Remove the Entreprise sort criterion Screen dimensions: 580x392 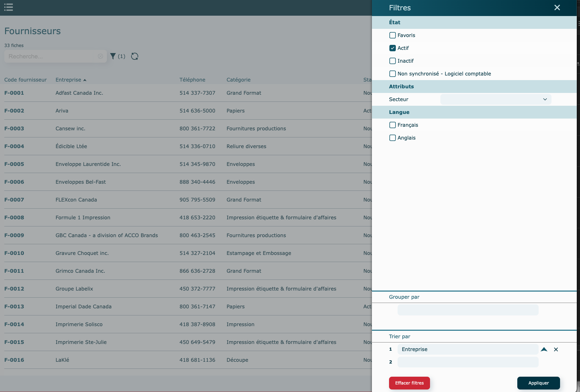(x=556, y=349)
